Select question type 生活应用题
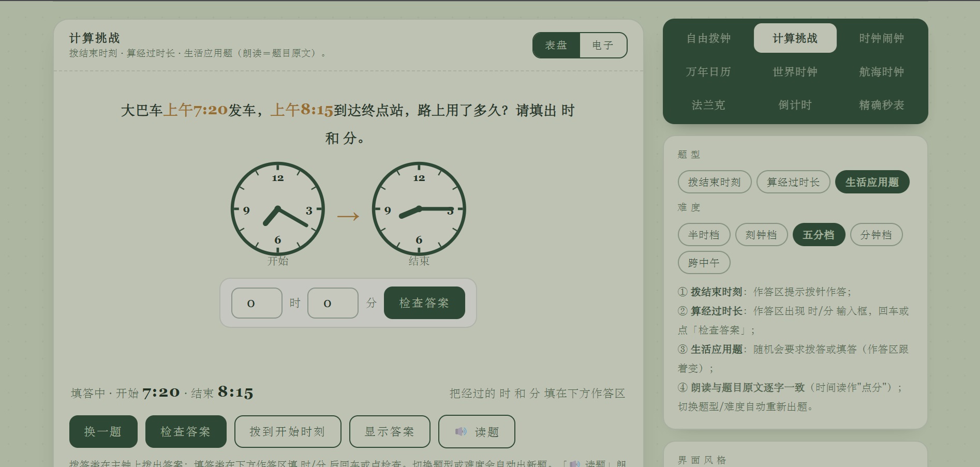Viewport: 980px width, 467px height. pyautogui.click(x=872, y=182)
